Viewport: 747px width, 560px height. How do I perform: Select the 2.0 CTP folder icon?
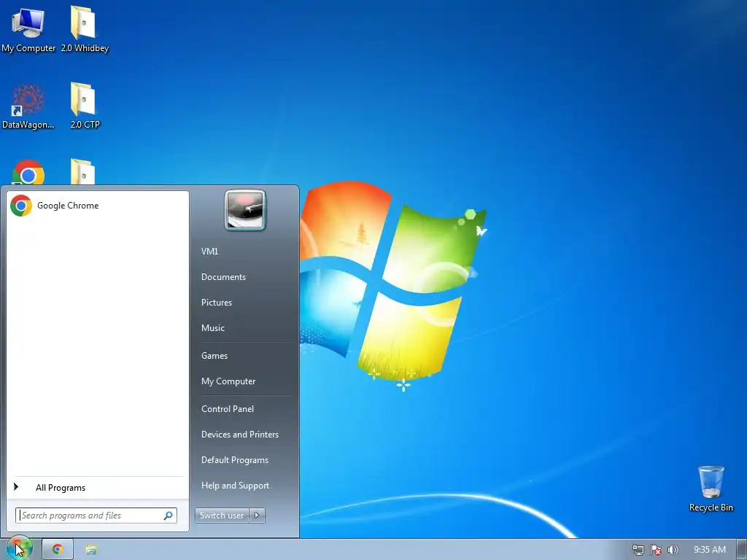[x=85, y=106]
